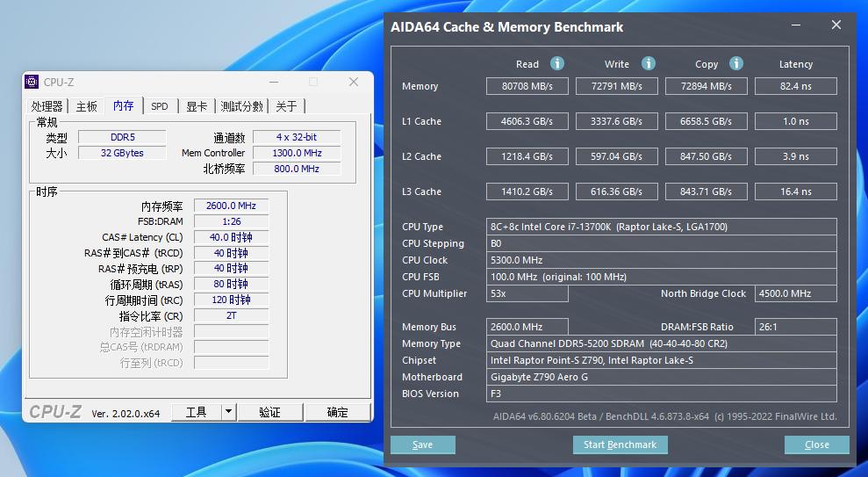Click the CPU-Z app icon in title bar
This screenshot has height=477, width=868.
pos(32,82)
